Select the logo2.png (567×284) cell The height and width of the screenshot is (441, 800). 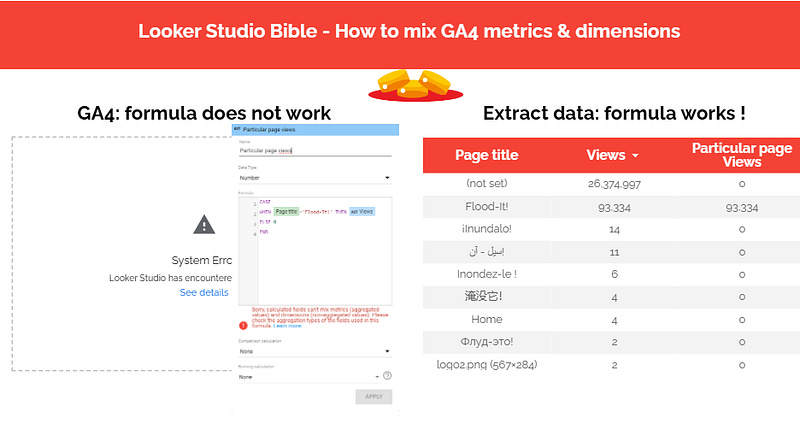(487, 364)
